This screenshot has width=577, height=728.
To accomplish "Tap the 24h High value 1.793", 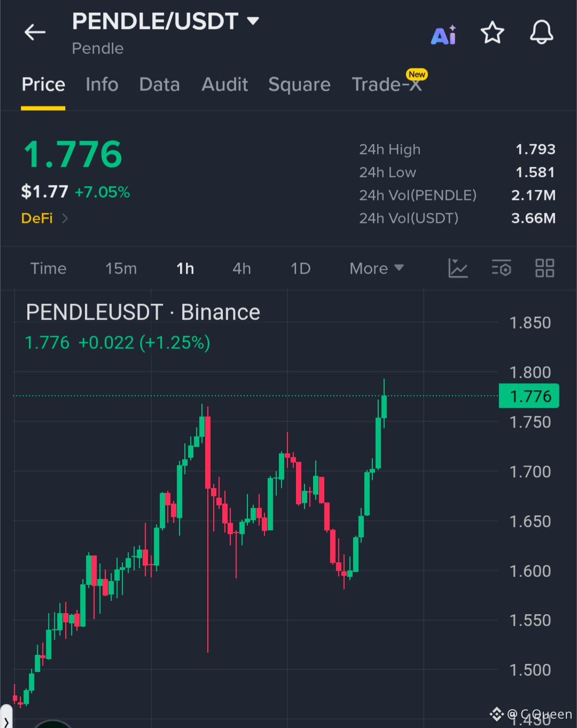I will [x=535, y=149].
